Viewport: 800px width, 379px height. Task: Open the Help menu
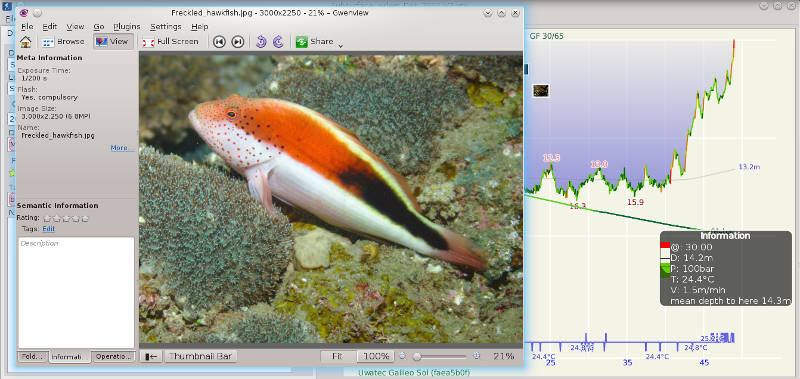tap(199, 27)
